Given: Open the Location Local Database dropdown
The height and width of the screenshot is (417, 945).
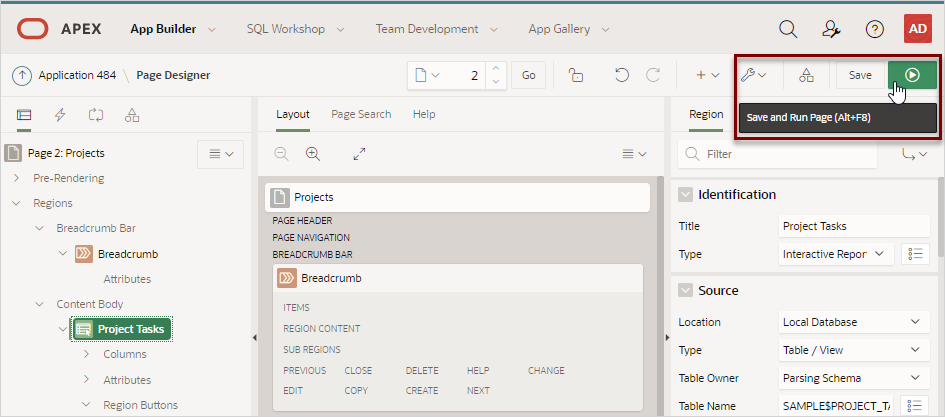Looking at the screenshot, I should [854, 322].
